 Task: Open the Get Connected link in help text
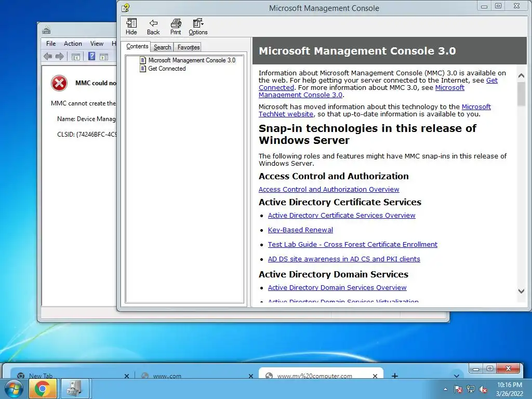pos(491,81)
